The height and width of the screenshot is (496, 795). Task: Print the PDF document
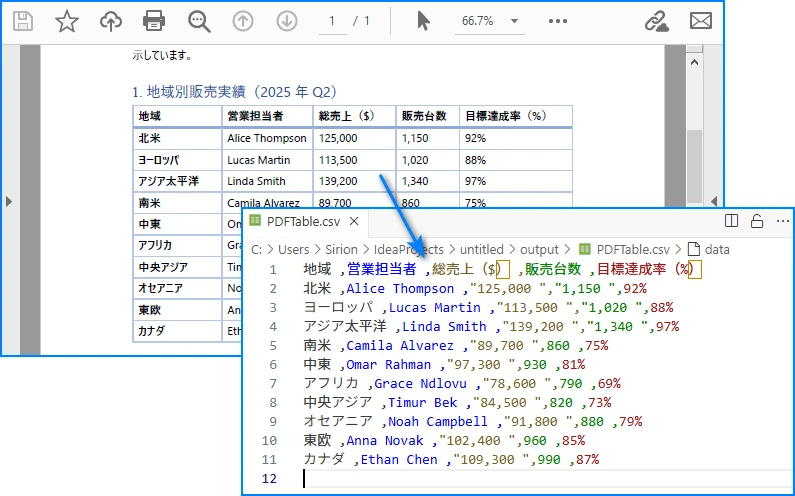(x=154, y=21)
